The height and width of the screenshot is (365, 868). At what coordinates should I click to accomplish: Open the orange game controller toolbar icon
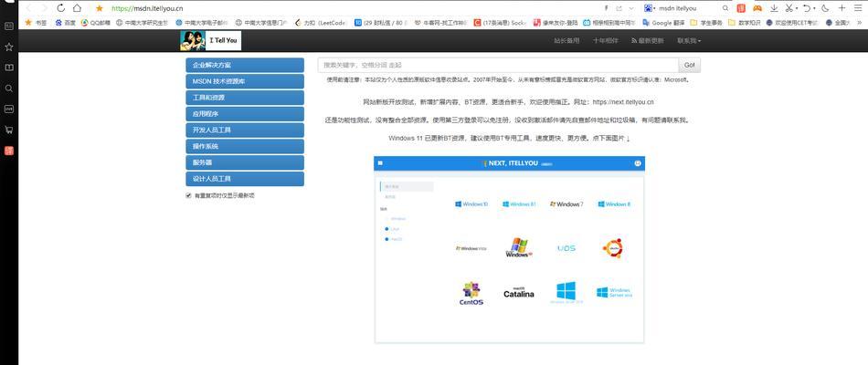pos(757,8)
